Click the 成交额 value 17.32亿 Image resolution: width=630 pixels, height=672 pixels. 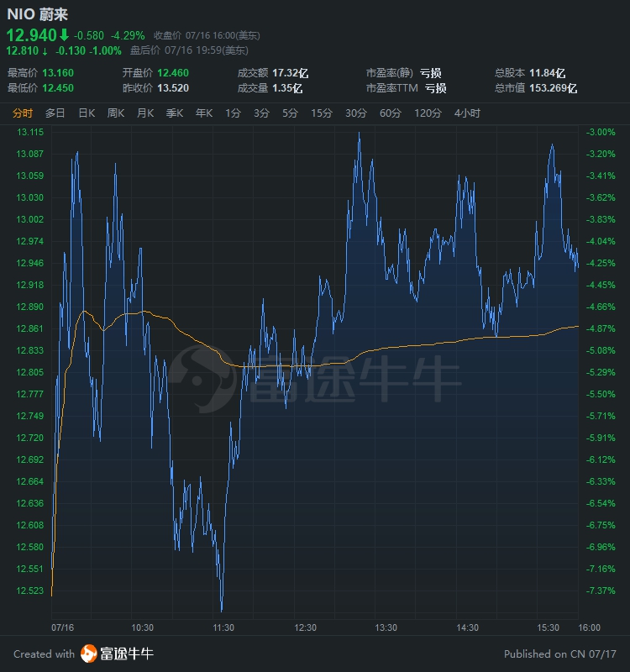tap(290, 73)
